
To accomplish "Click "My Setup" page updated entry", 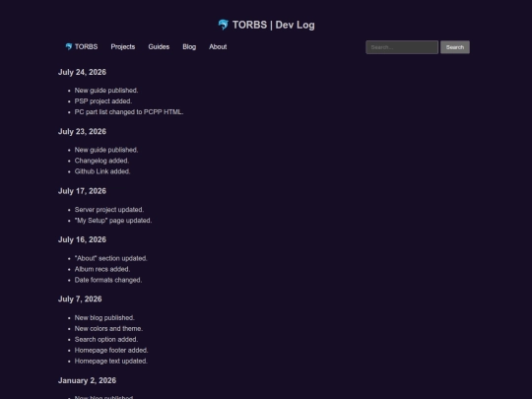I will [113, 221].
